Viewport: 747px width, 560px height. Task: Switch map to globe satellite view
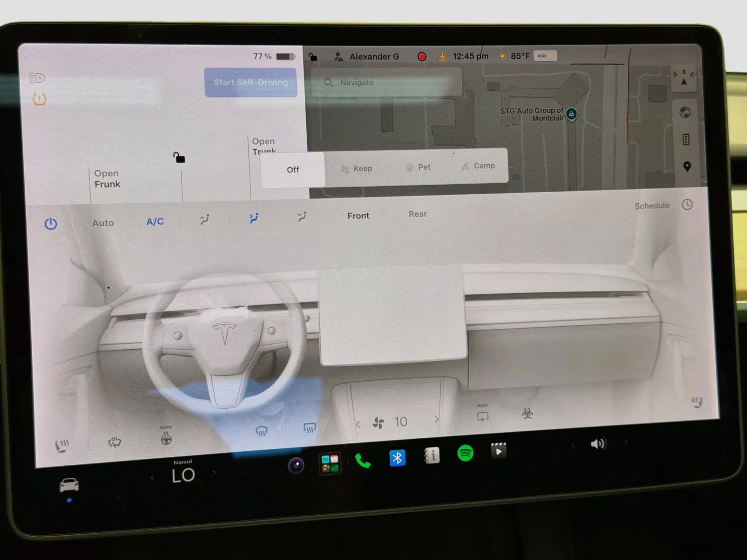point(685,112)
